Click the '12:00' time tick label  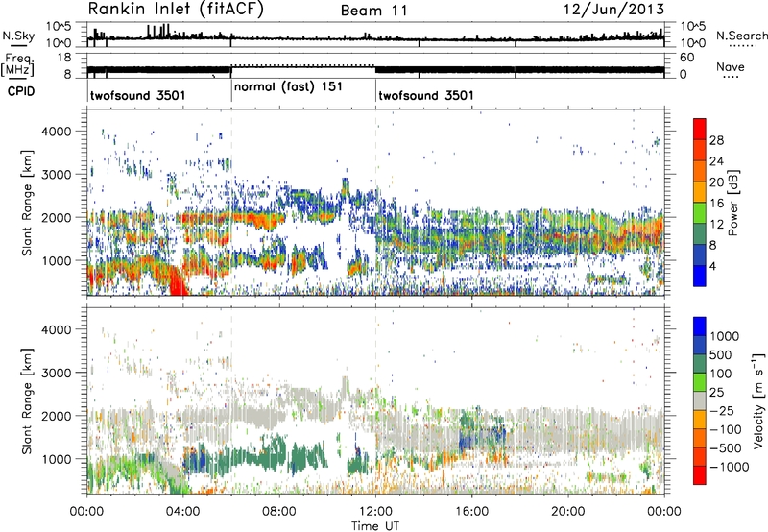point(375,512)
